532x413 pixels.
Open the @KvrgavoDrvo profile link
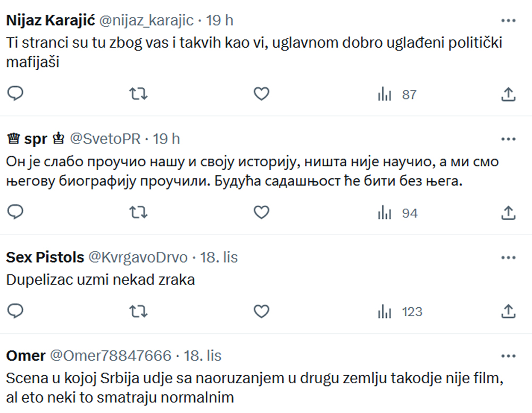pyautogui.click(x=138, y=257)
